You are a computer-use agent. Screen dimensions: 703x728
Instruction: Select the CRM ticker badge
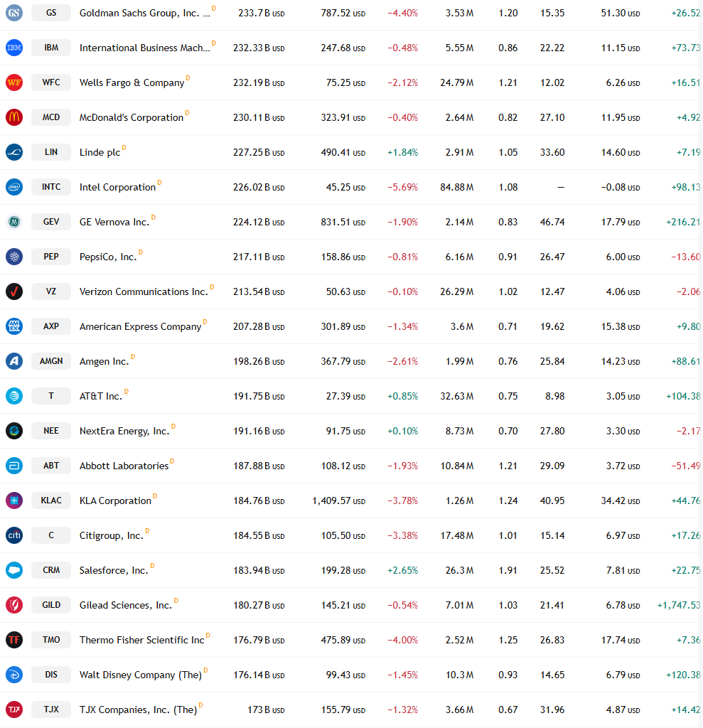coord(51,570)
